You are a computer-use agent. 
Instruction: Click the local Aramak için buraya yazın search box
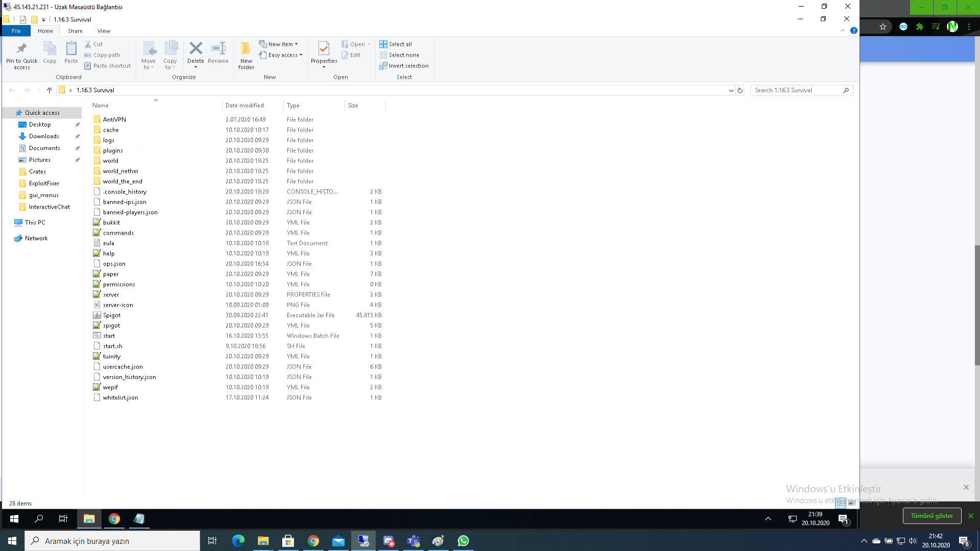click(x=112, y=541)
